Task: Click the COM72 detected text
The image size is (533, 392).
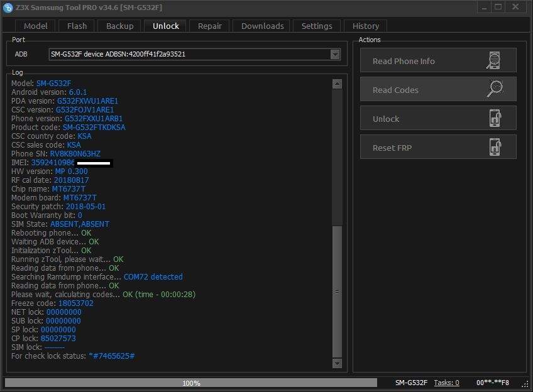Action: (153, 277)
